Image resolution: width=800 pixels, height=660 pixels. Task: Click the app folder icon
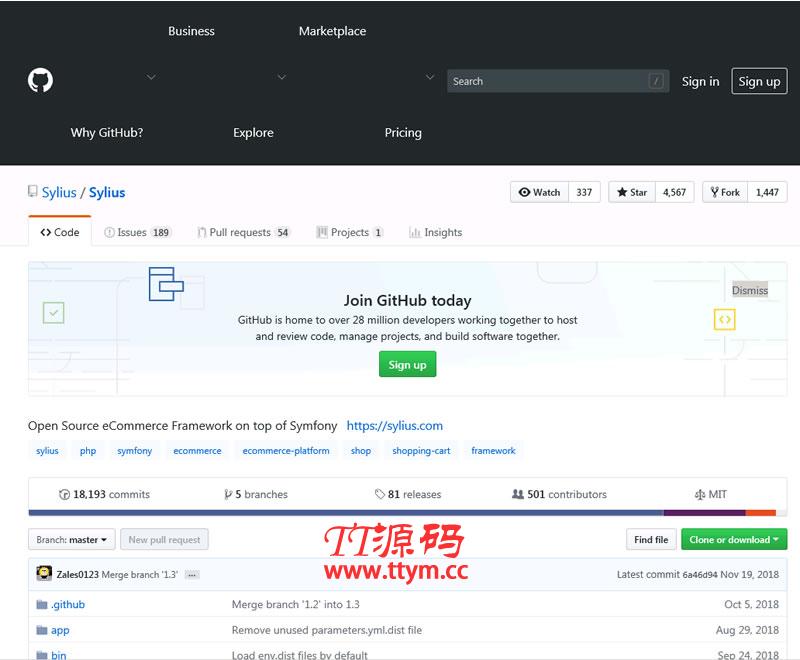tap(42, 630)
